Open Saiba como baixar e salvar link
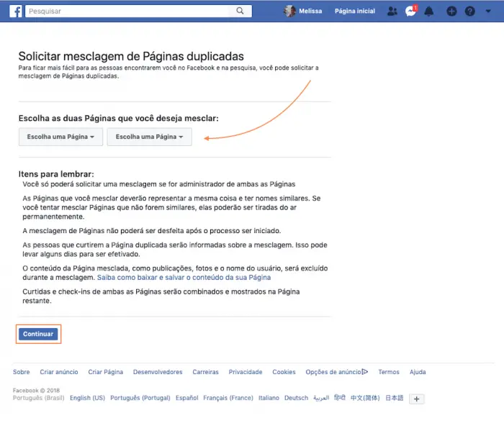The height and width of the screenshot is (431, 504). point(184,278)
